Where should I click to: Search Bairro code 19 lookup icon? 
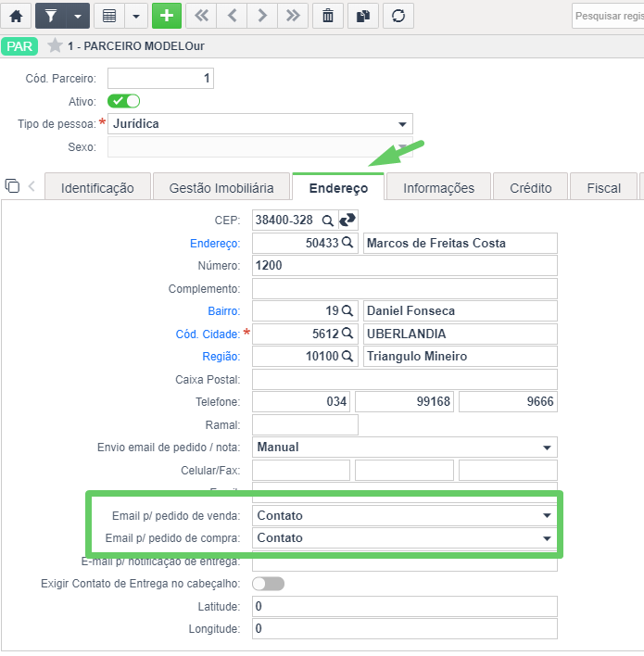pos(347,310)
